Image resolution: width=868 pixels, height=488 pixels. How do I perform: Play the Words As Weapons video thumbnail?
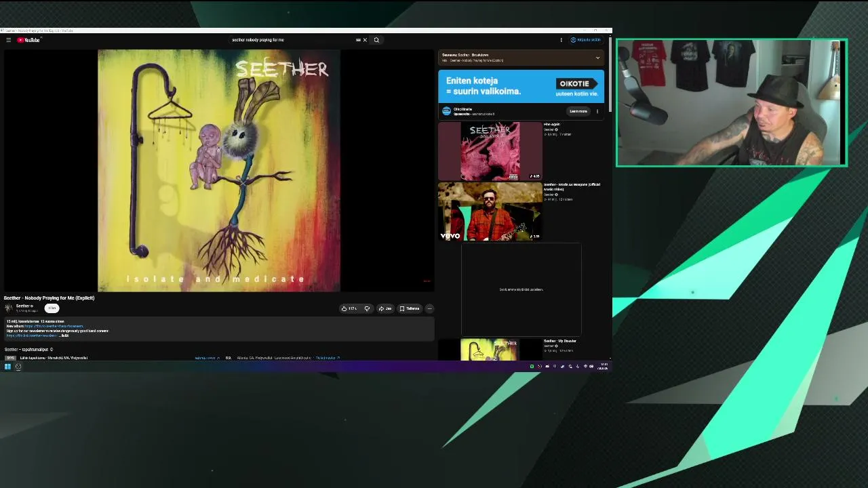[x=490, y=211]
